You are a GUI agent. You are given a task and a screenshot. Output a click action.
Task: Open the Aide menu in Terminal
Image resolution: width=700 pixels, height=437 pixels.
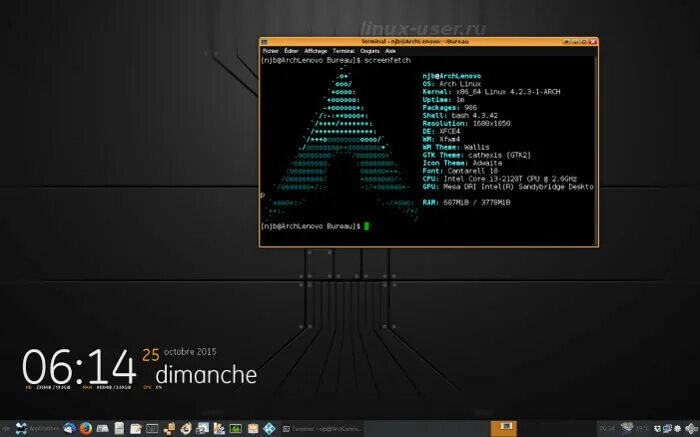390,51
